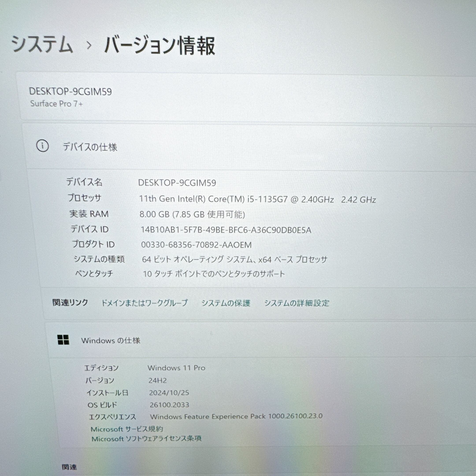Click the プロダクト ID value 00330-68356

(x=196, y=245)
